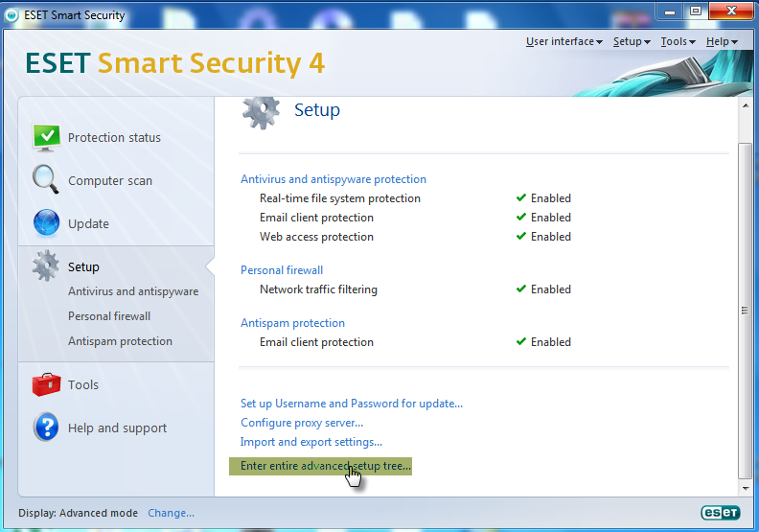Expand the Tools dropdown in top bar
759x532 pixels.
coord(678,42)
